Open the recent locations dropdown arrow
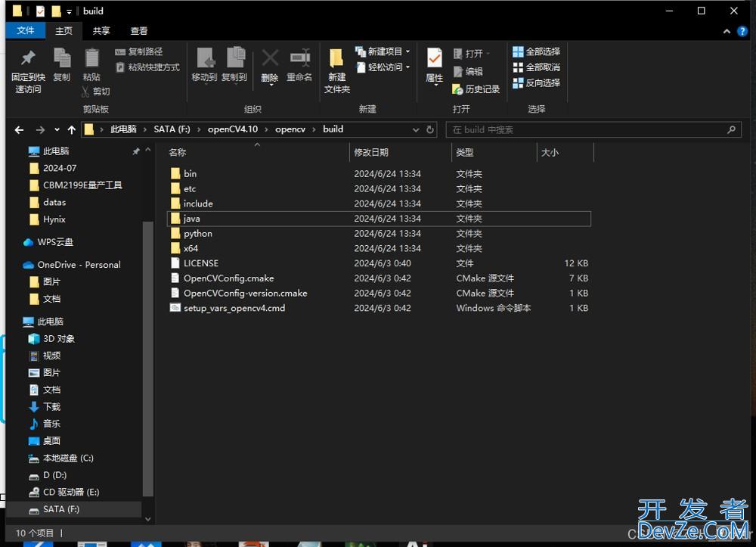Image resolution: width=756 pixels, height=547 pixels. 57,130
